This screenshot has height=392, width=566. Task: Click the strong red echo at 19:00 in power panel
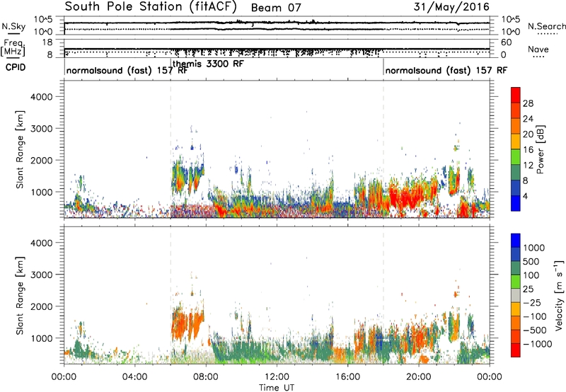pos(408,197)
